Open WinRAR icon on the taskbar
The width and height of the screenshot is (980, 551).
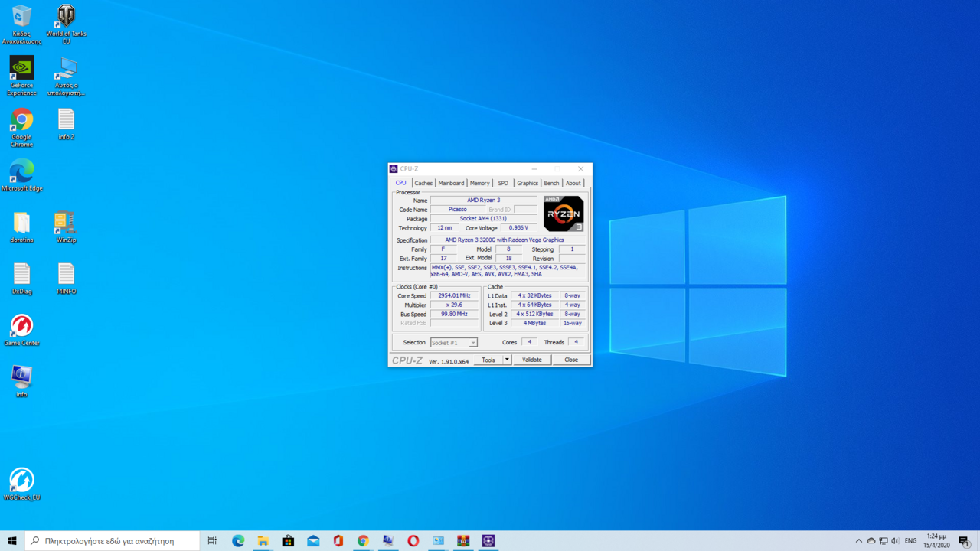click(463, 541)
